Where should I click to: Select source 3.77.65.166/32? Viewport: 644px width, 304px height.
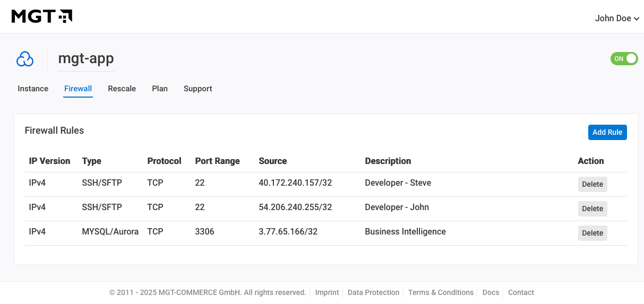coord(288,232)
